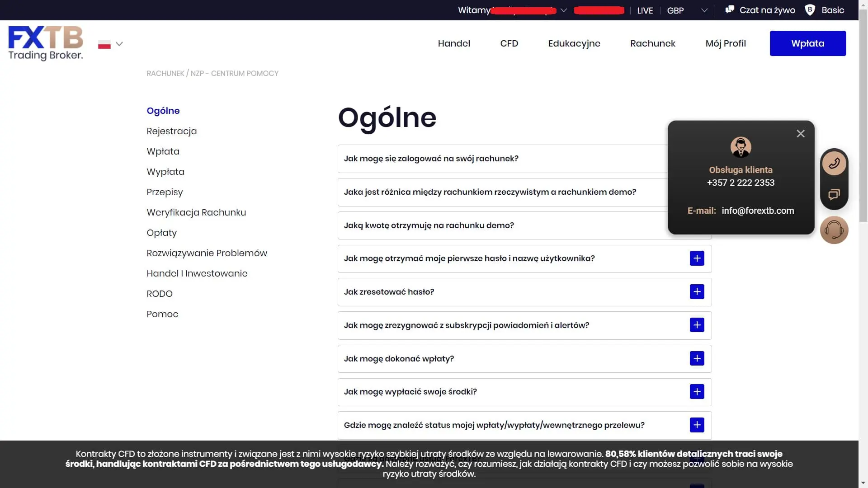Screen dimensions: 868x488
Task: Select the CFD navigation item
Action: coord(509,43)
